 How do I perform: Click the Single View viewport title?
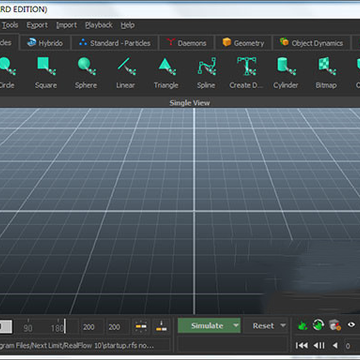pyautogui.click(x=190, y=103)
